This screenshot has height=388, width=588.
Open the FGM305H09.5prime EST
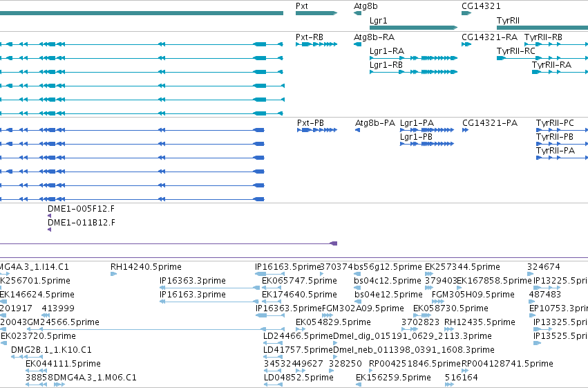click(438, 302)
